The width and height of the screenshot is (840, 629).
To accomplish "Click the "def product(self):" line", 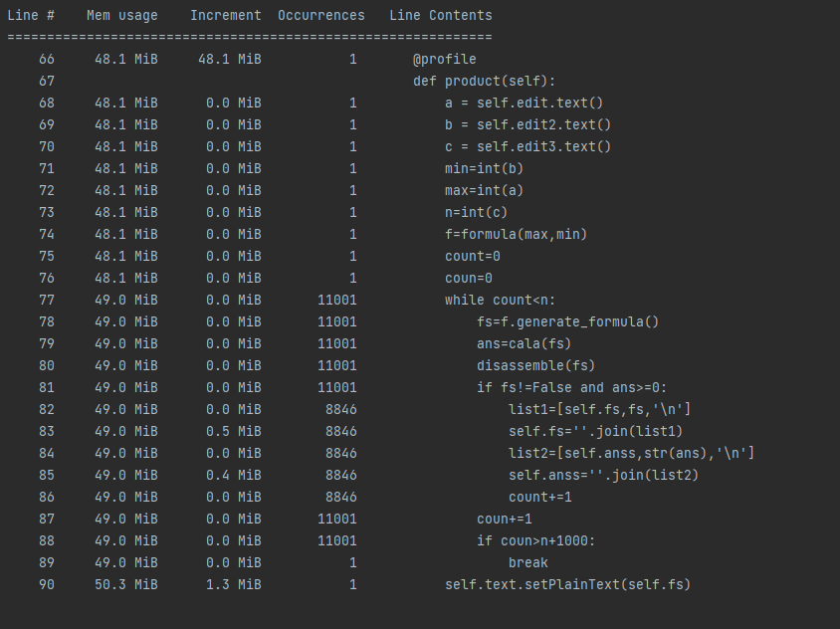I will click(485, 82).
